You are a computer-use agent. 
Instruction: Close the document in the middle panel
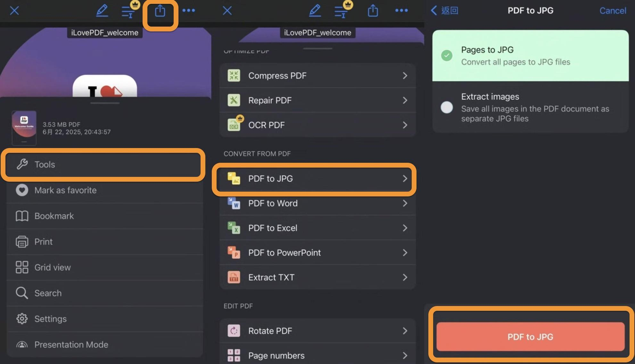[227, 11]
